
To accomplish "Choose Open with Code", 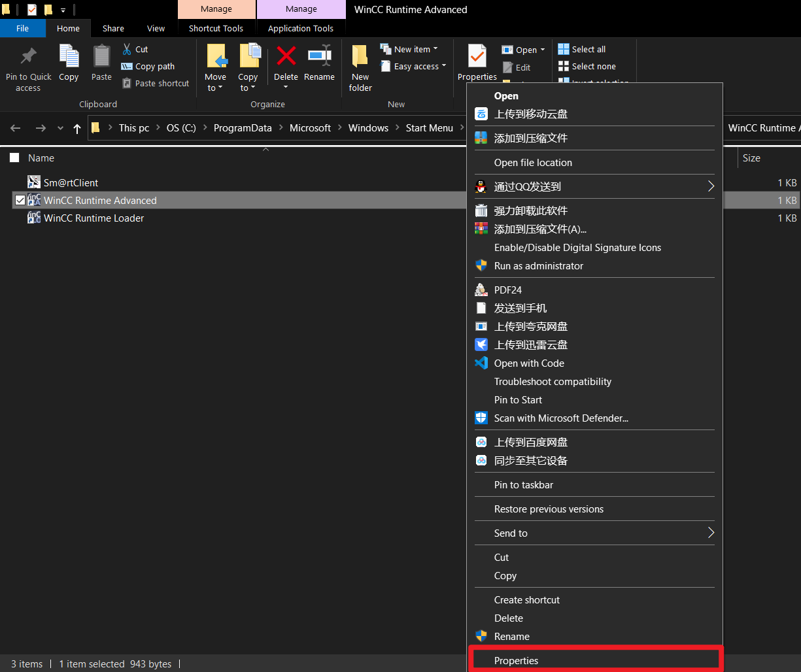I will 595,363.
